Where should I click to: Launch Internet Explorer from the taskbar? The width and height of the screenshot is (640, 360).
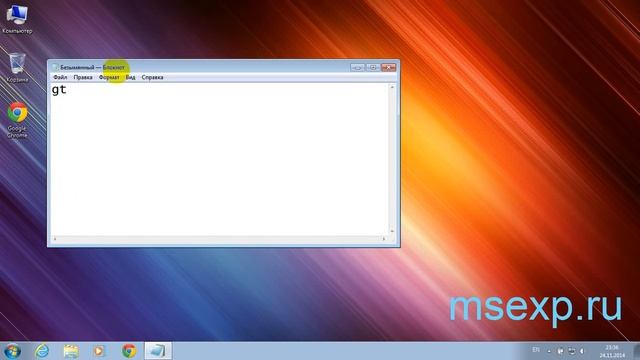click(42, 351)
